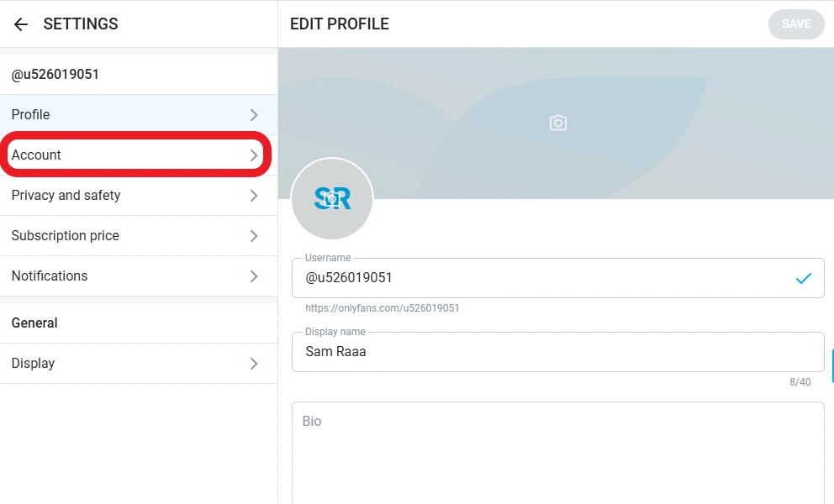Click the camera icon on the SR avatar
834x504 pixels.
332,198
